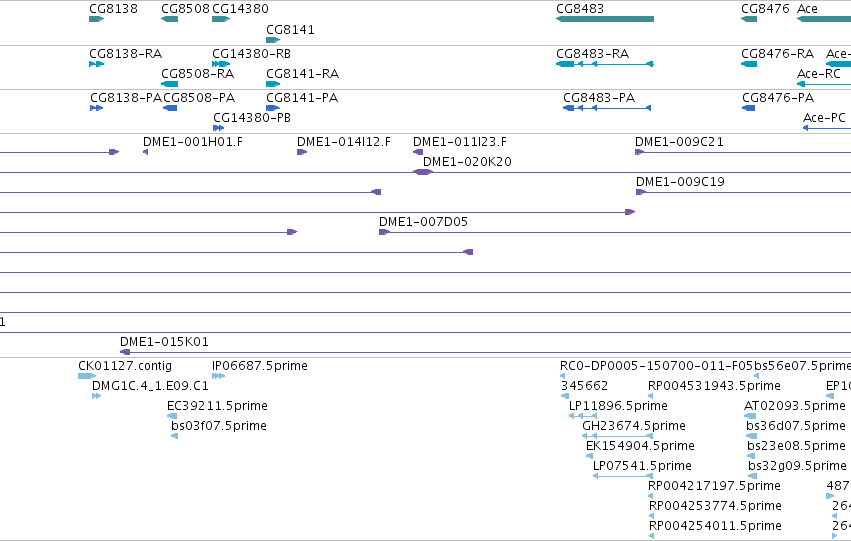Click the CK01127.contig EST glyph

(x=87, y=376)
